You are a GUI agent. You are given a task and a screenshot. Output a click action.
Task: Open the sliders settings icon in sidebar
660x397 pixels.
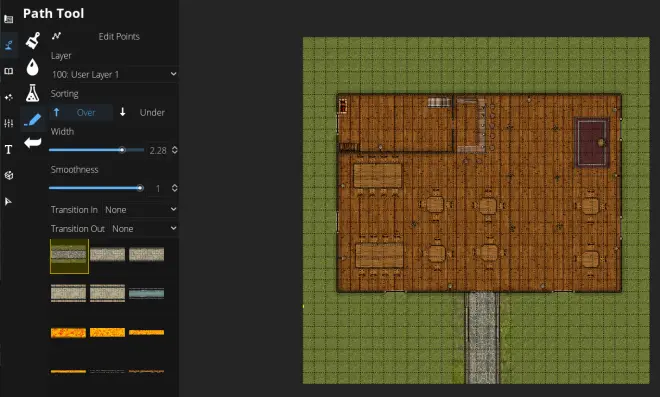8,123
